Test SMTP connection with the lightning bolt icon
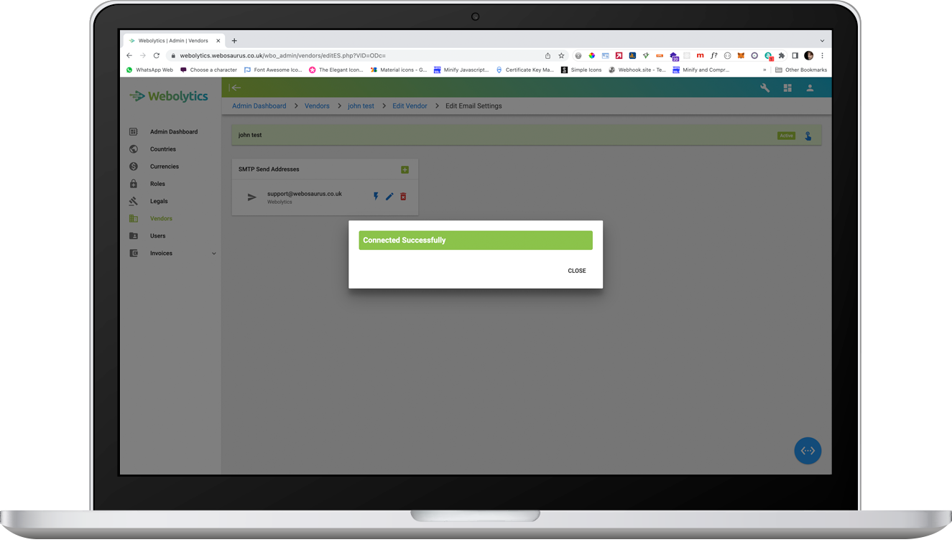 click(376, 196)
